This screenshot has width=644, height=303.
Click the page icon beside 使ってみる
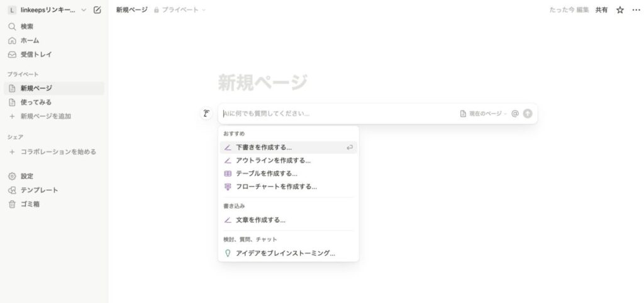pyautogui.click(x=13, y=103)
